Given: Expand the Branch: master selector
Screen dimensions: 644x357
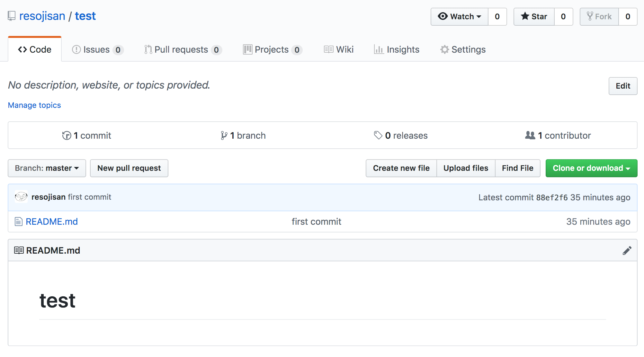Looking at the screenshot, I should point(47,168).
